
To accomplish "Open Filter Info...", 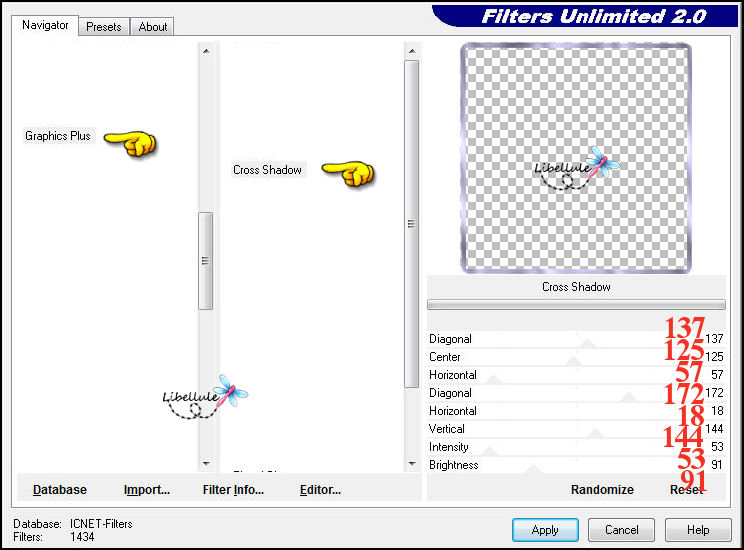I will (233, 490).
